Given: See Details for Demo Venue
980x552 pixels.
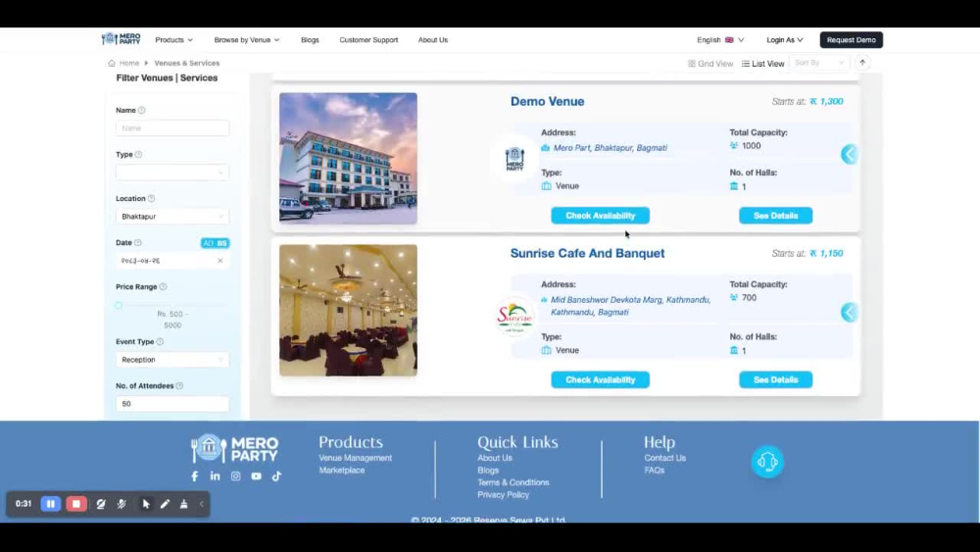Looking at the screenshot, I should [775, 216].
